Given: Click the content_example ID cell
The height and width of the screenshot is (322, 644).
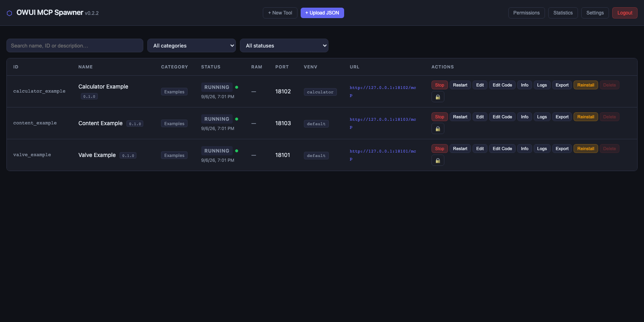Looking at the screenshot, I should click(35, 123).
